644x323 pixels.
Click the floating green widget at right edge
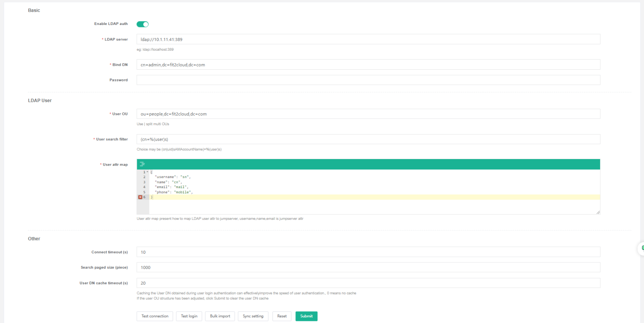click(642, 248)
